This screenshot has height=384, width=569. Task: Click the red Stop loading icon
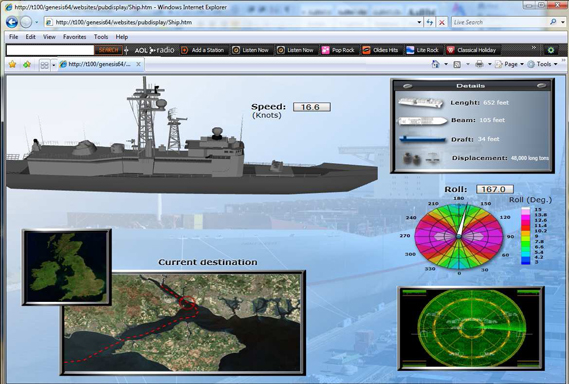pos(442,22)
